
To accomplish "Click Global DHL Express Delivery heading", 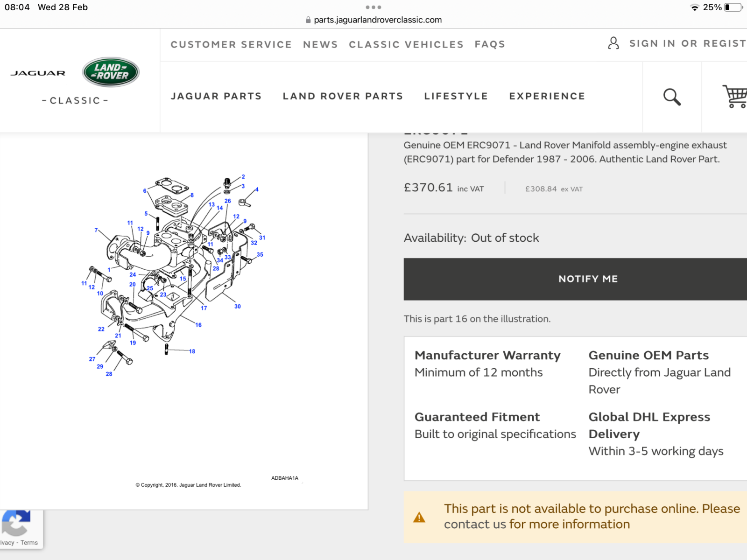I will coord(649,425).
